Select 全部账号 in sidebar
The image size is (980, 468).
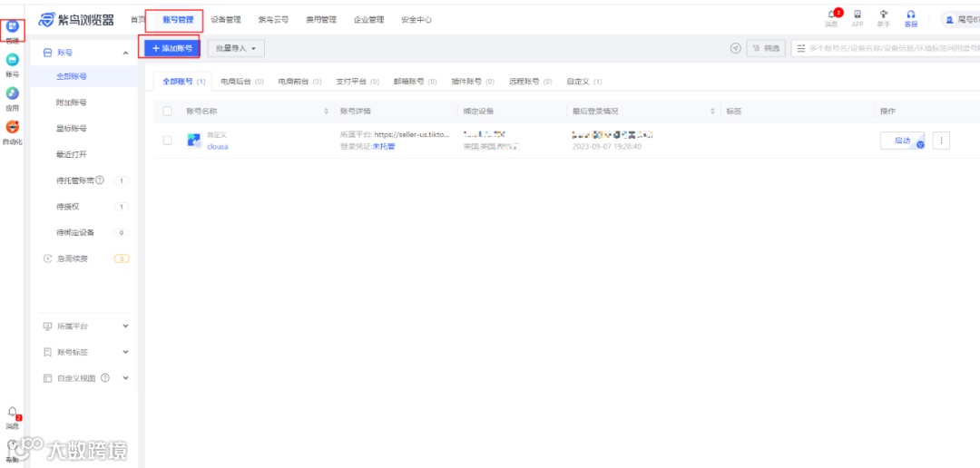[x=72, y=77]
